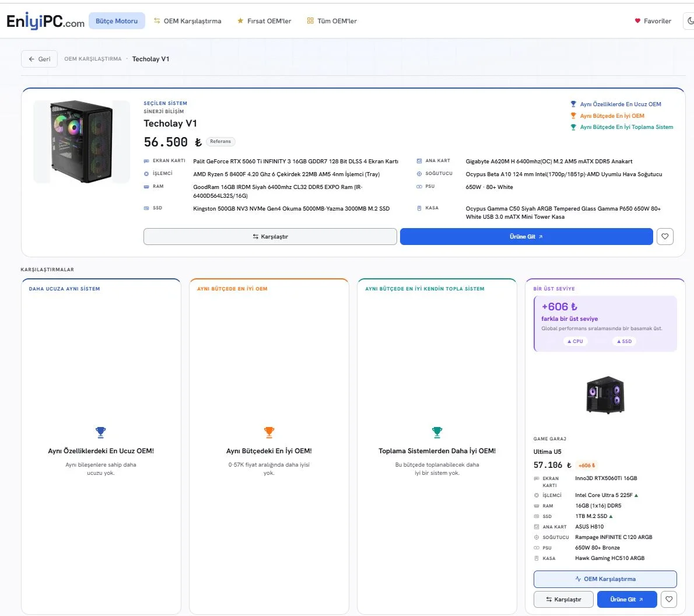This screenshot has height=616, width=694.
Task: Click the İŞLEMCİ icon in Techolay specs
Action: [x=146, y=174]
